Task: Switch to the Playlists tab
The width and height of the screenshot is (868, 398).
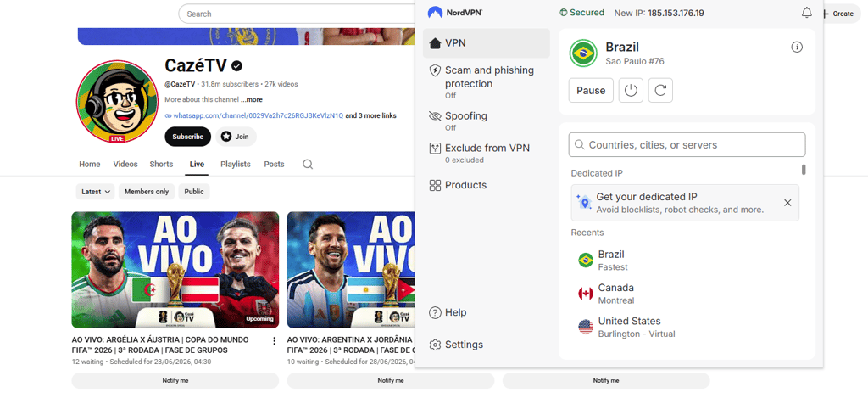Action: (236, 164)
